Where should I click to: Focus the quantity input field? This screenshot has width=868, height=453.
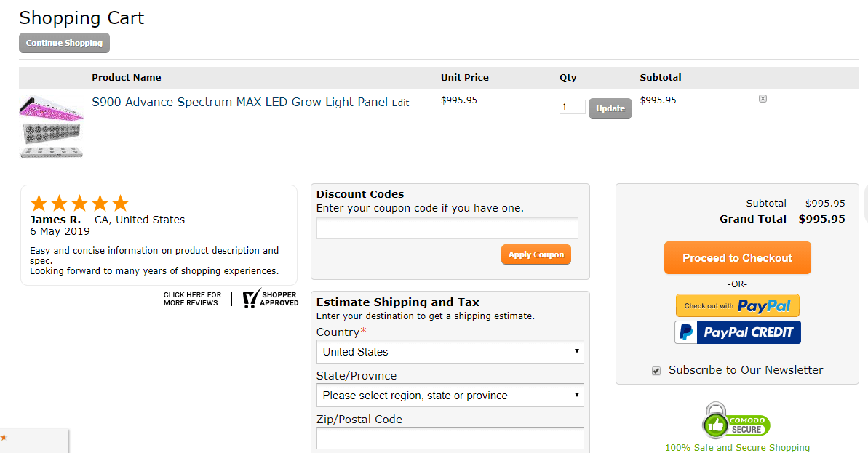pos(573,107)
